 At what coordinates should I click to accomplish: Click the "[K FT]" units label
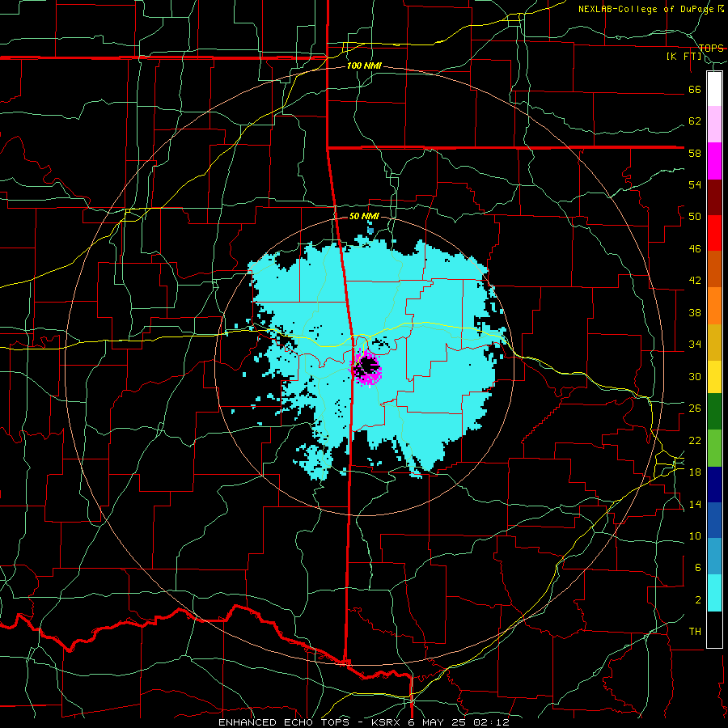click(x=684, y=57)
